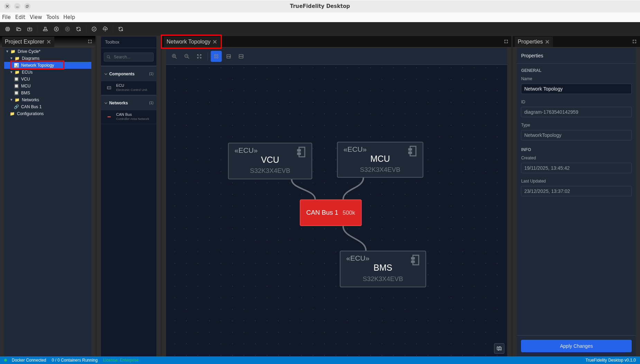Pick the ECU component in the Toolbox
The height and width of the screenshot is (364, 640).
click(129, 88)
